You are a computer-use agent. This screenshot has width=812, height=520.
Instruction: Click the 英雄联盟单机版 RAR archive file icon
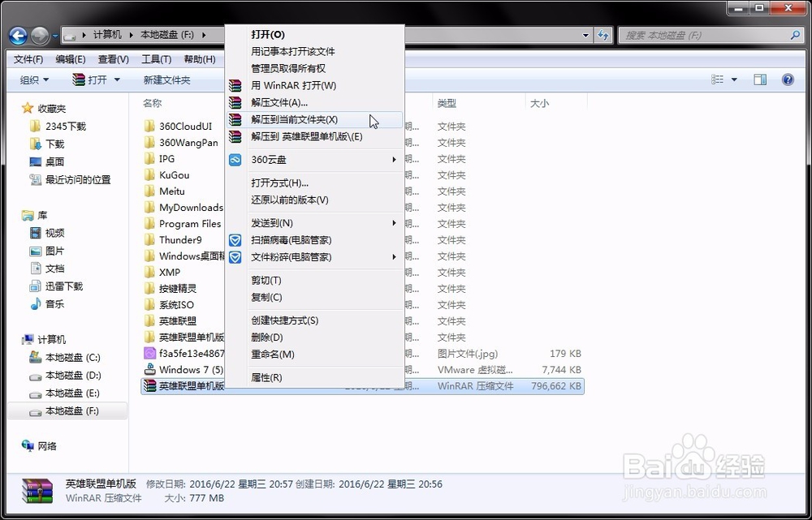[x=149, y=386]
